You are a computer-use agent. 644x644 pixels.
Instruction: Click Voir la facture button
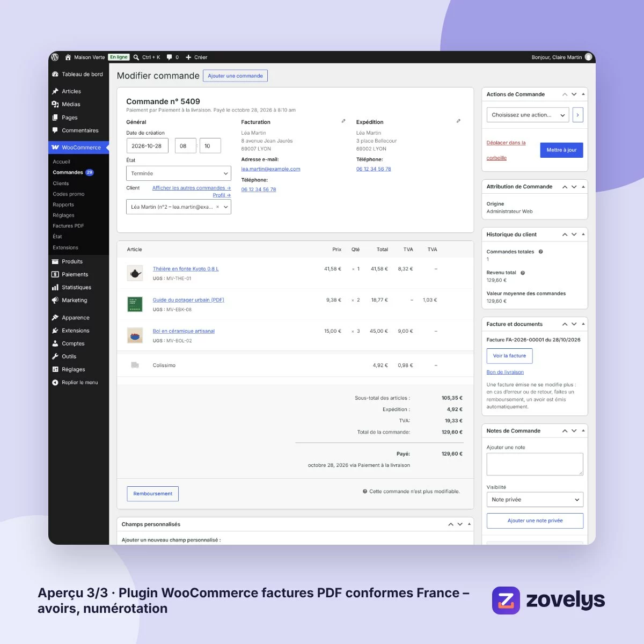point(509,356)
